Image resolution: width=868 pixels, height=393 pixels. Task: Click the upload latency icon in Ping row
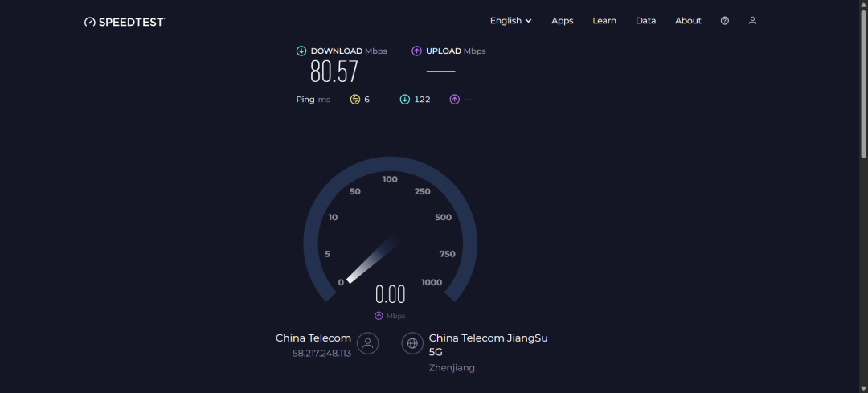tap(454, 100)
